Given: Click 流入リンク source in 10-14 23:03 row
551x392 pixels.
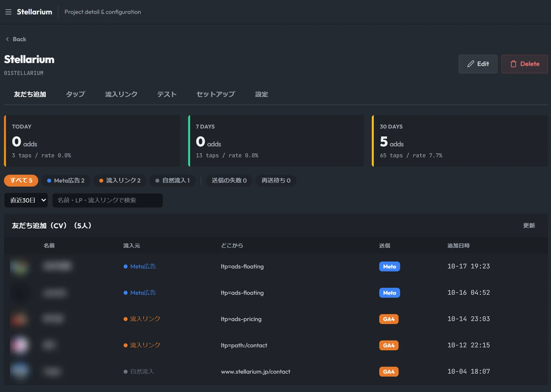Looking at the screenshot, I should point(142,319).
